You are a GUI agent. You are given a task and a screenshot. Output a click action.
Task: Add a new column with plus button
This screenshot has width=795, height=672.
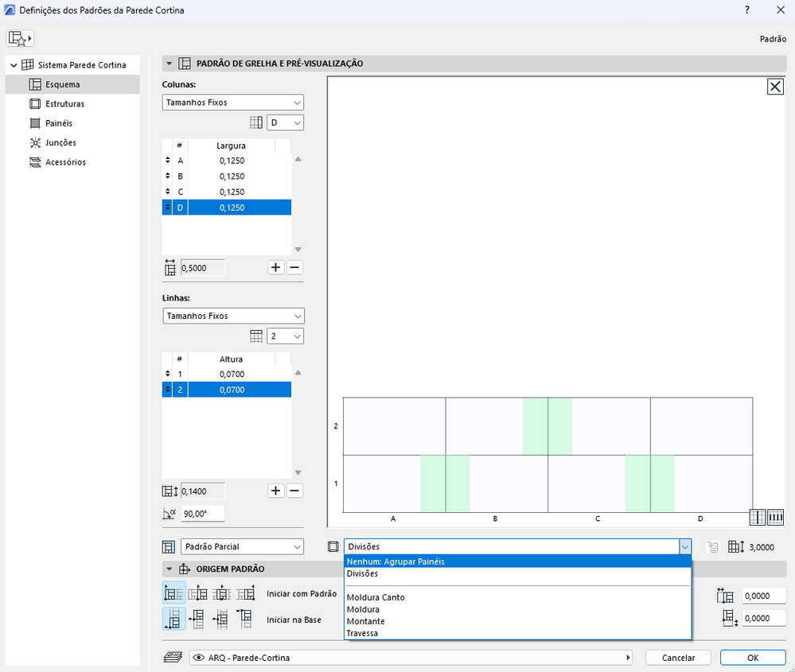point(275,267)
